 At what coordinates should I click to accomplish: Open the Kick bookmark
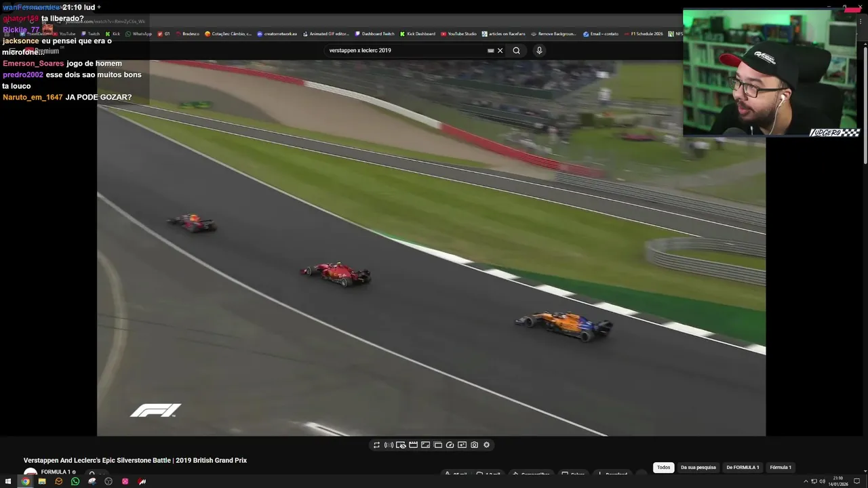click(113, 34)
